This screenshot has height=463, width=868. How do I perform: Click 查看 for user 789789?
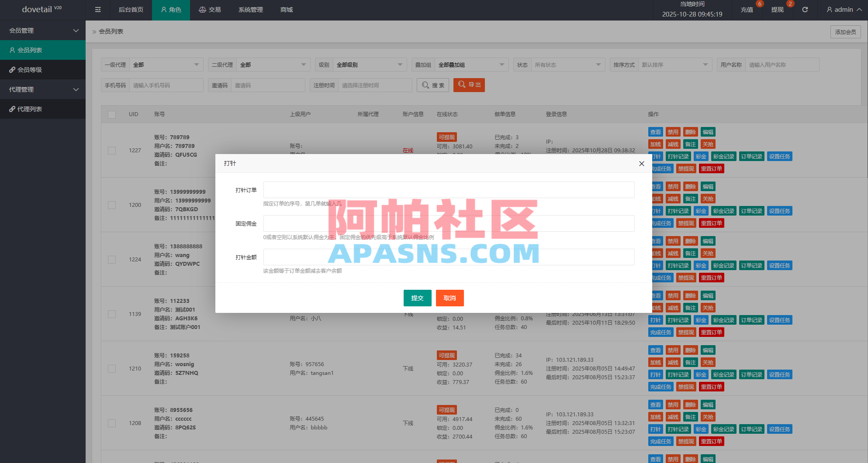click(656, 132)
